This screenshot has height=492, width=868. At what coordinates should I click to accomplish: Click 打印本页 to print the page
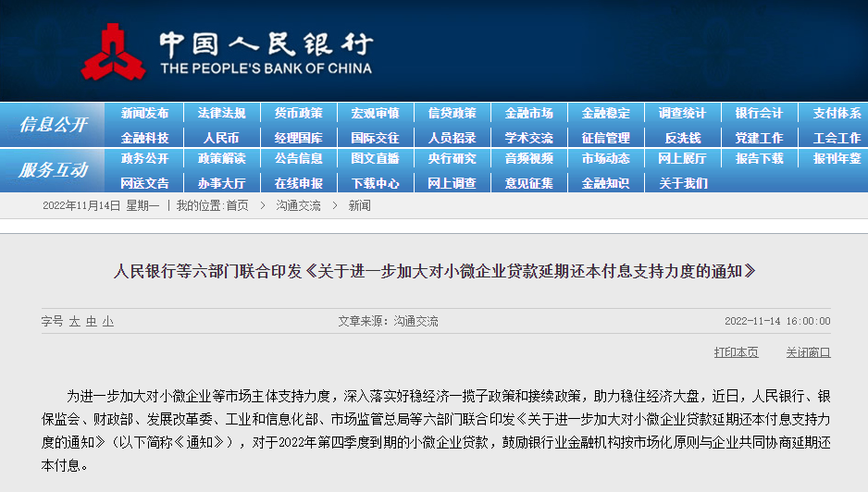click(737, 352)
